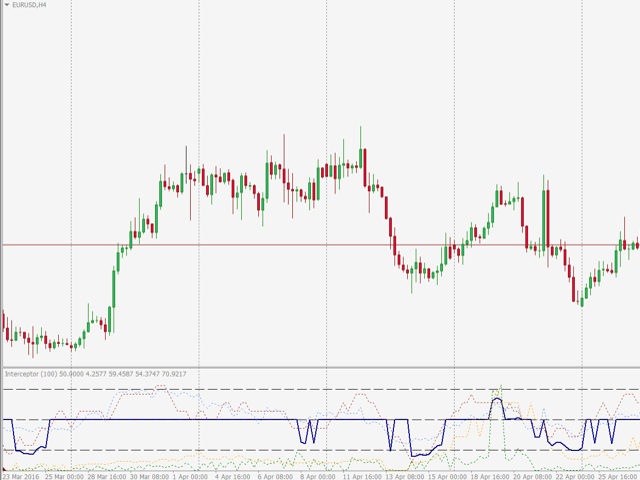Click the 15 Apr 00:00 time label
This screenshot has height=480, width=640.
tap(448, 475)
